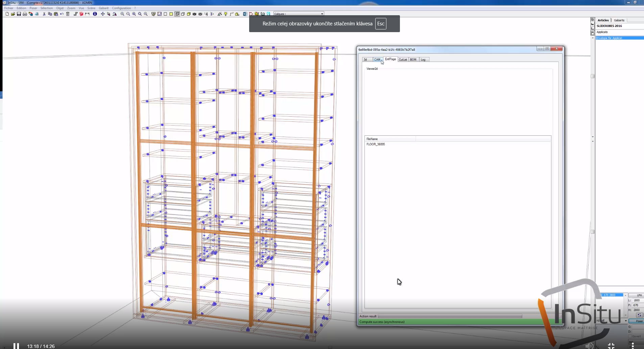Open the blue Information icon
Screen dimensions: 644x349
point(95,14)
